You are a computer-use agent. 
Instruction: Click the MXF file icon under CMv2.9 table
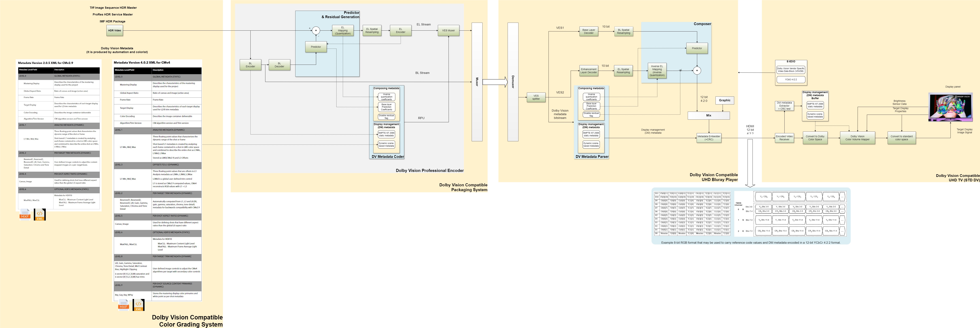coord(25,214)
